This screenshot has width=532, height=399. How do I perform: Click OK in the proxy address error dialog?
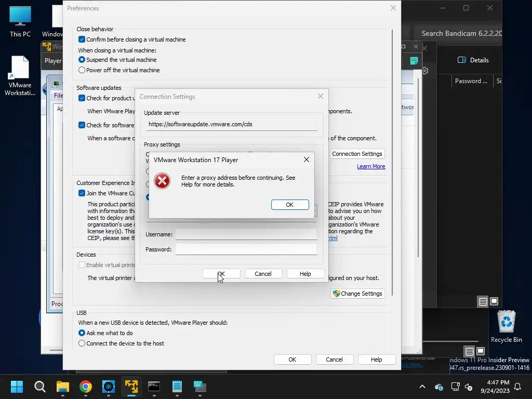[290, 205]
